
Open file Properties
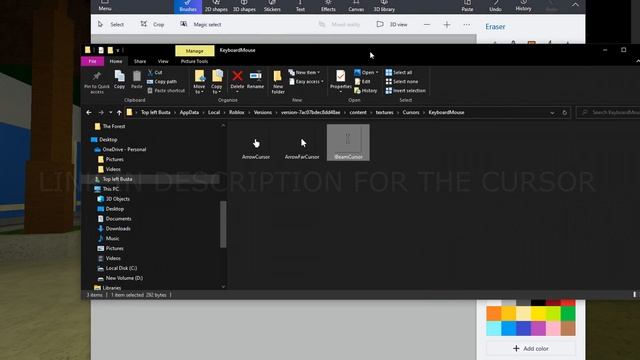[x=340, y=81]
